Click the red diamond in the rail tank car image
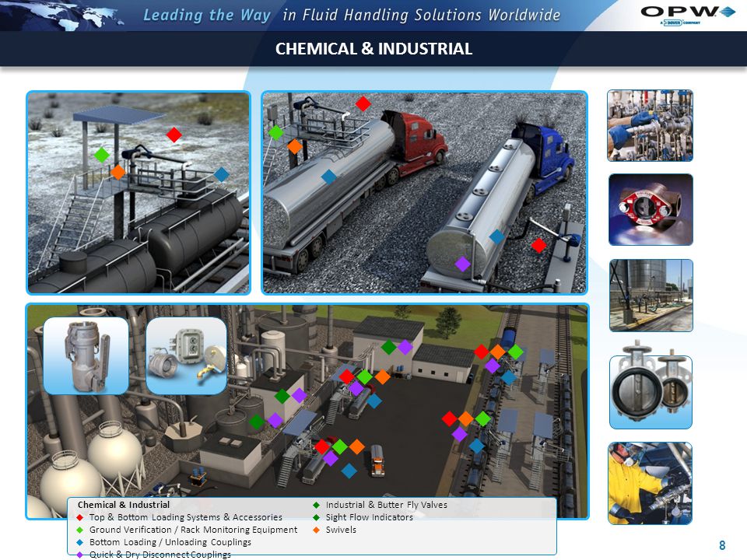The width and height of the screenshot is (747, 560). [174, 135]
